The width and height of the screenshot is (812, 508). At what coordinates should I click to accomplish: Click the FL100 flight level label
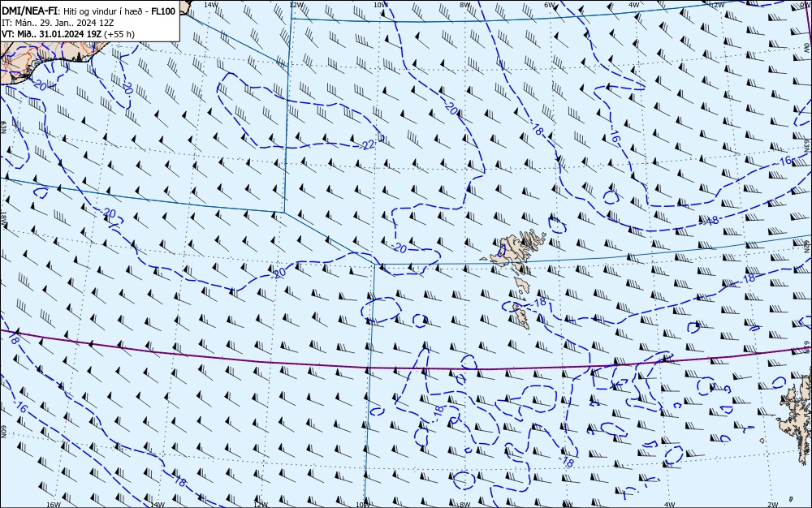pyautogui.click(x=163, y=11)
